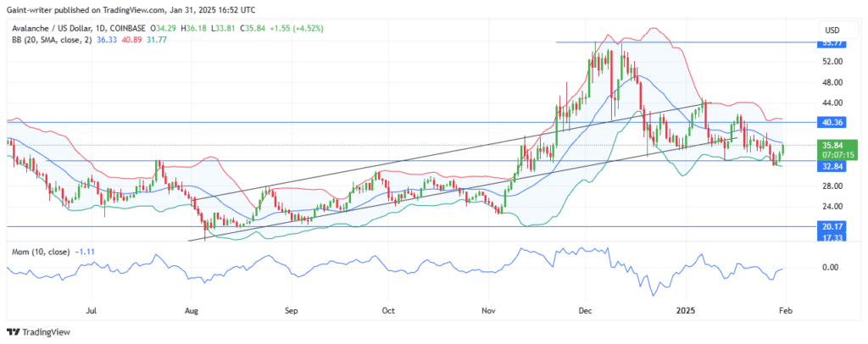Click the 24.00 price axis value
This screenshot has height=344, width=868.
coord(832,206)
